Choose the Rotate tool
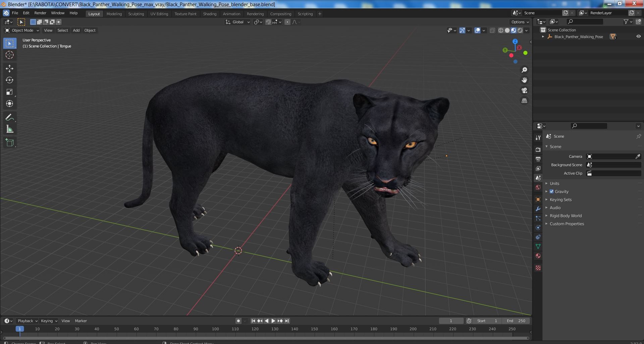 (x=10, y=80)
